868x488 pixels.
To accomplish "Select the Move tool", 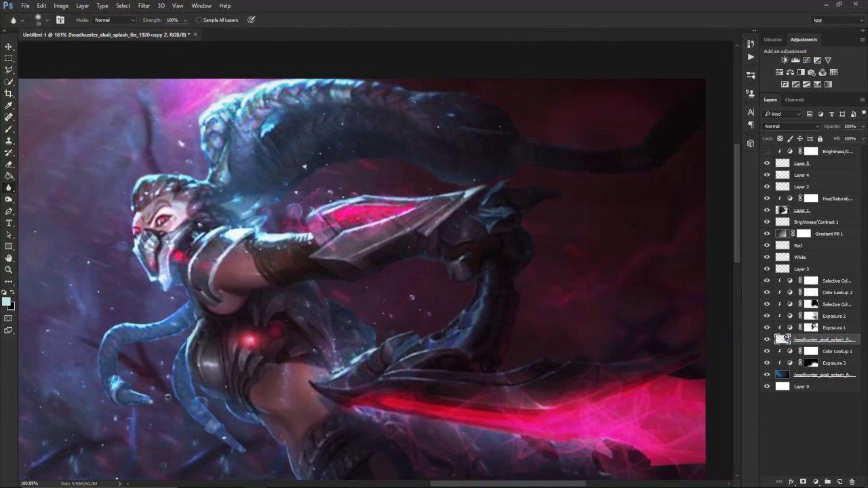I will pos(9,47).
